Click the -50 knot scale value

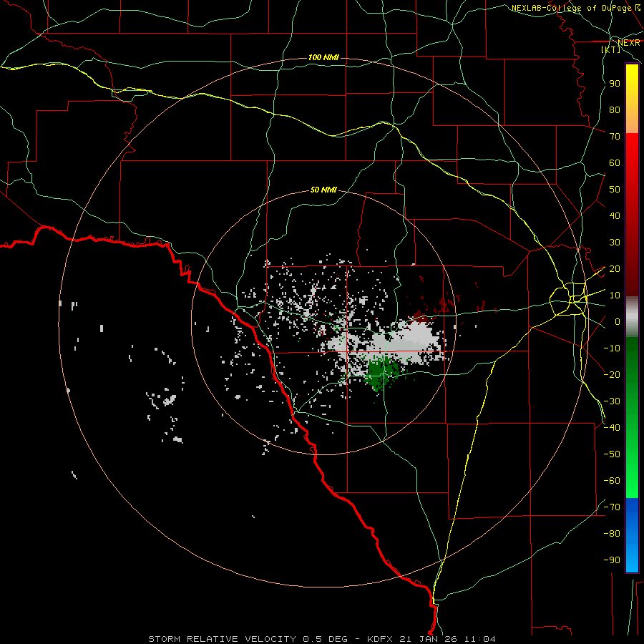pyautogui.click(x=612, y=454)
